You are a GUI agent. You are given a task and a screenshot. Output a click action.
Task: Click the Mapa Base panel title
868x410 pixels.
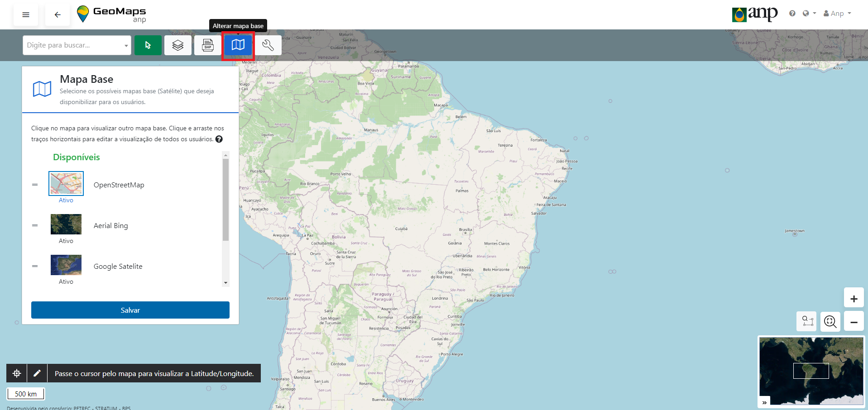(86, 79)
